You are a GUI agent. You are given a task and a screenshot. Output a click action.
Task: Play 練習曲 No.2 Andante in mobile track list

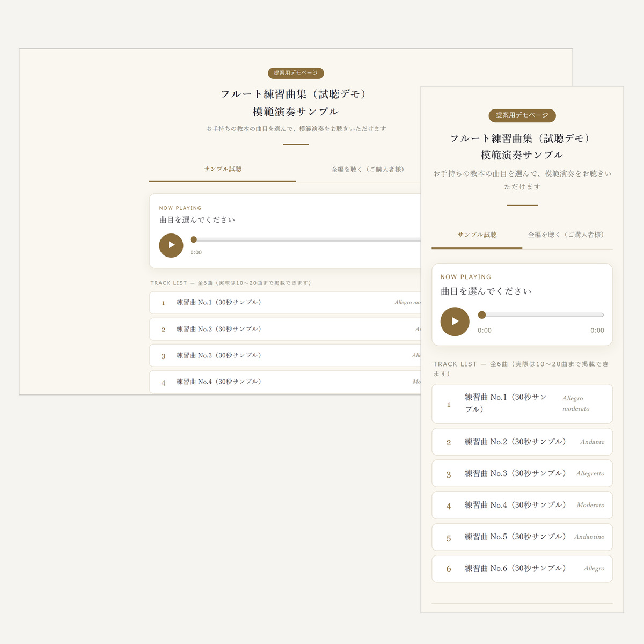tap(522, 442)
